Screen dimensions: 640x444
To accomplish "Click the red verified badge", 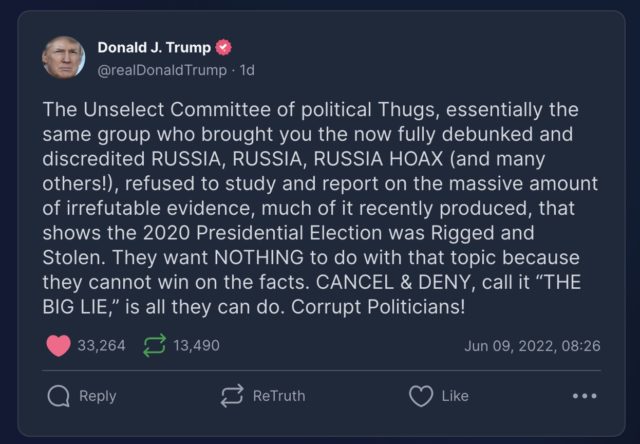I will pos(224,48).
